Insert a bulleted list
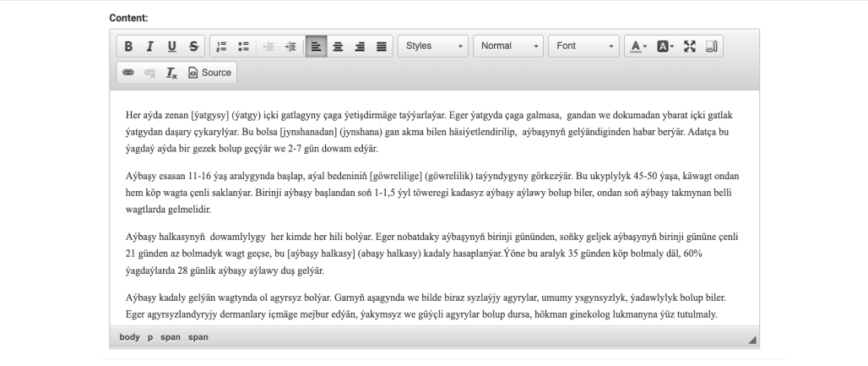868x366 pixels. 243,46
